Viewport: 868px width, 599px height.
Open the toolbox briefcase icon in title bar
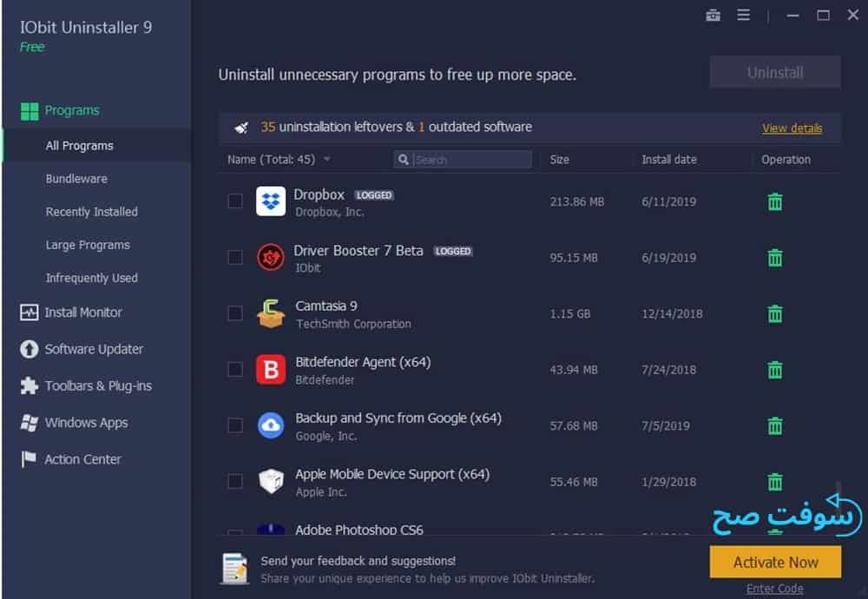tap(713, 16)
